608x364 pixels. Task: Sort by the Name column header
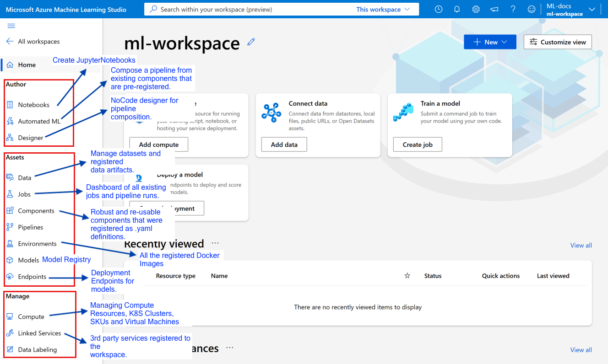(x=219, y=276)
